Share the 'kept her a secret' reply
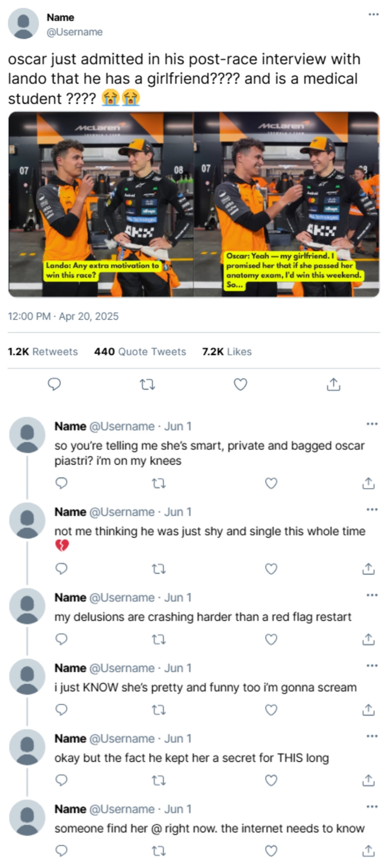The width and height of the screenshot is (388, 868). pos(368,780)
